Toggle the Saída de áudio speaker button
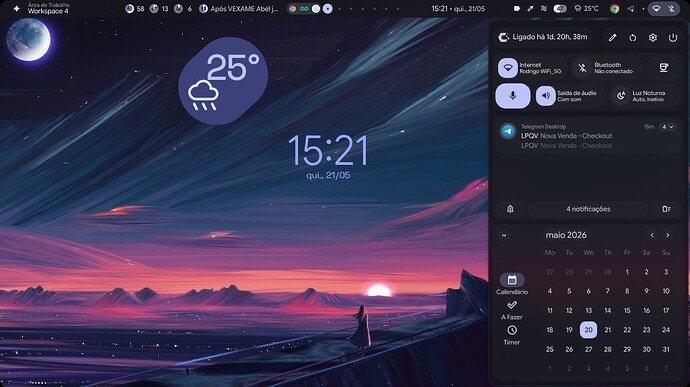Image resolution: width=690 pixels, height=387 pixels. (x=546, y=96)
